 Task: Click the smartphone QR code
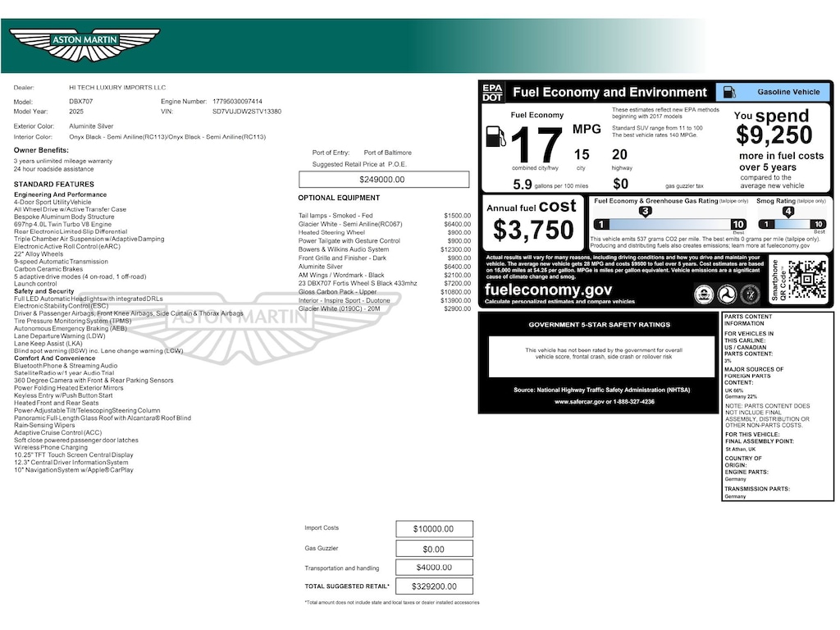tap(806, 279)
